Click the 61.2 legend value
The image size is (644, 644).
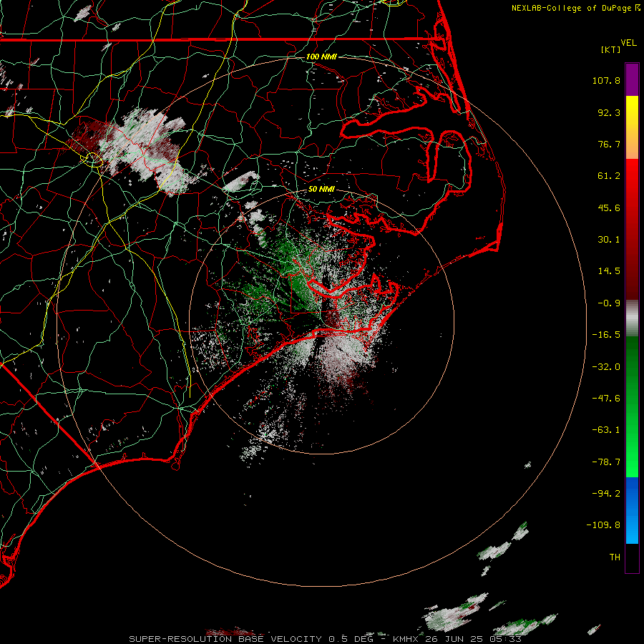[x=609, y=176]
